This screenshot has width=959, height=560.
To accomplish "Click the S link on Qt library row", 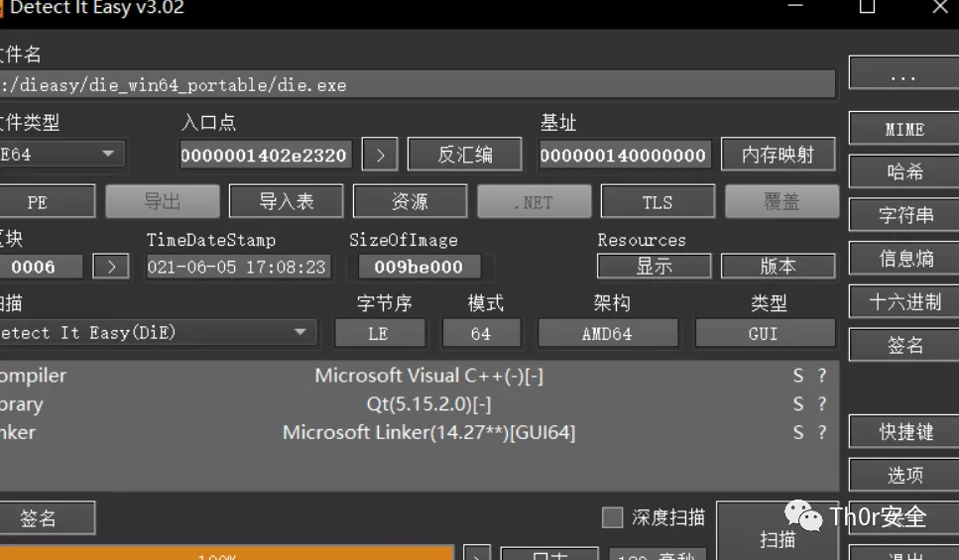I will click(x=798, y=403).
